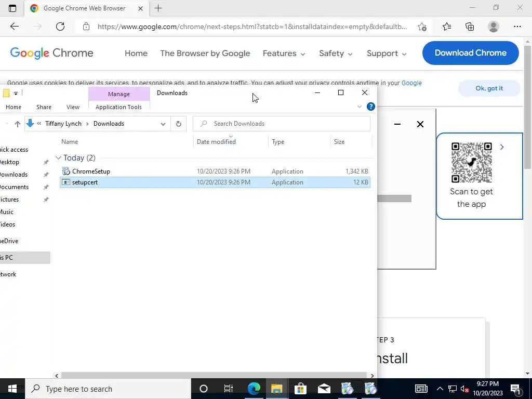Viewport: 532px width, 399px height.
Task: Click the Manage contextual tab
Action: (119, 94)
